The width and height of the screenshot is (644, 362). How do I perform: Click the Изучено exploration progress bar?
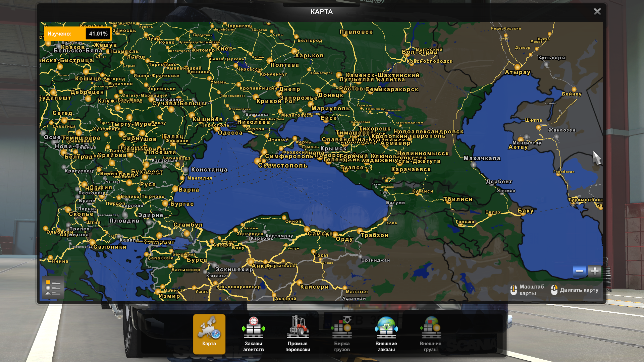77,34
